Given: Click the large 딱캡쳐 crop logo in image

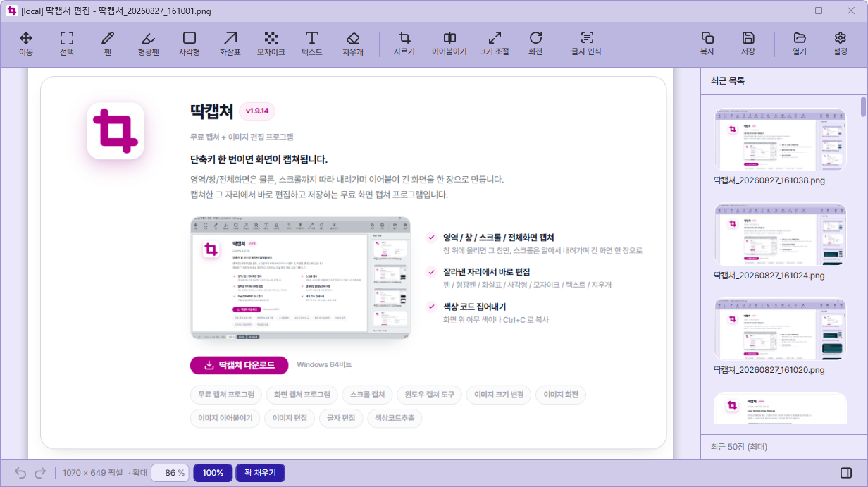Looking at the screenshot, I should click(116, 131).
